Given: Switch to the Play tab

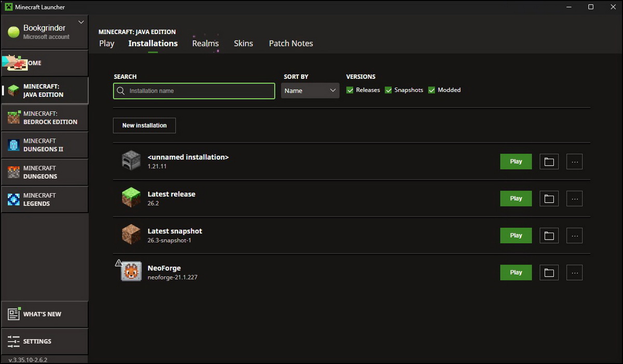Looking at the screenshot, I should pyautogui.click(x=106, y=44).
